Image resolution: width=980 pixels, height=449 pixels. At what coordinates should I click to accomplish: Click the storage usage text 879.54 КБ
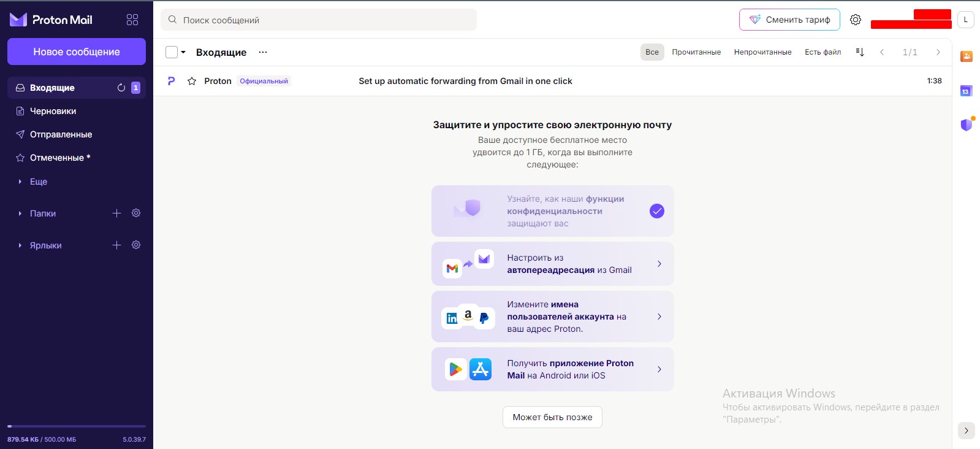coord(23,439)
